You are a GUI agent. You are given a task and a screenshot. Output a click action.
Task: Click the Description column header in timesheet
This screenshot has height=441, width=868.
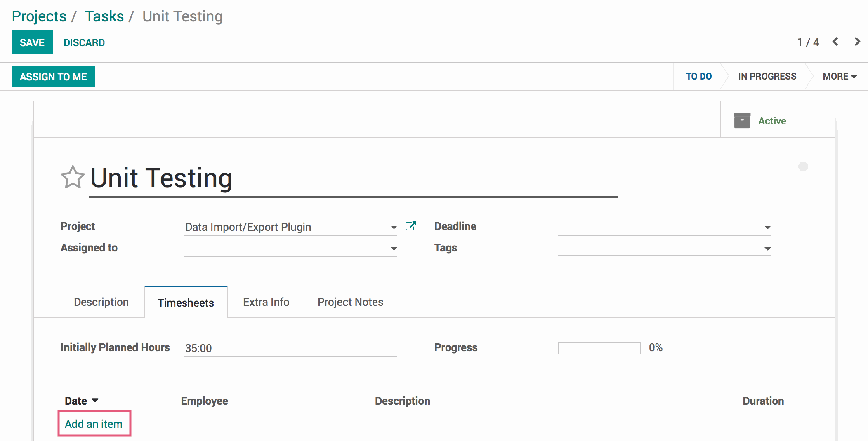click(402, 401)
